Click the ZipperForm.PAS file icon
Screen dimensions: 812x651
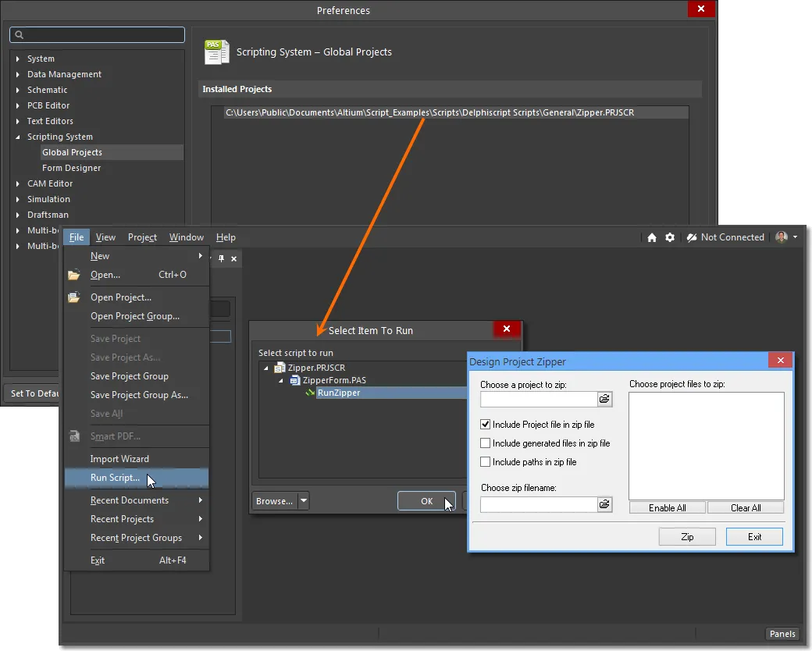click(294, 380)
